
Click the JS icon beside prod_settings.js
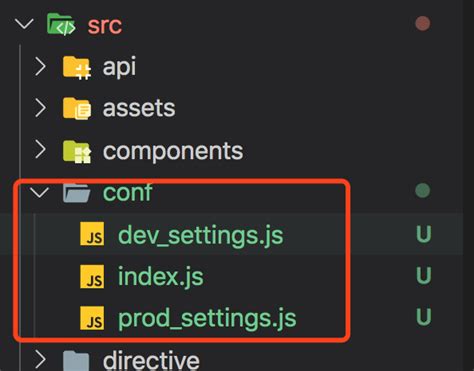(92, 318)
